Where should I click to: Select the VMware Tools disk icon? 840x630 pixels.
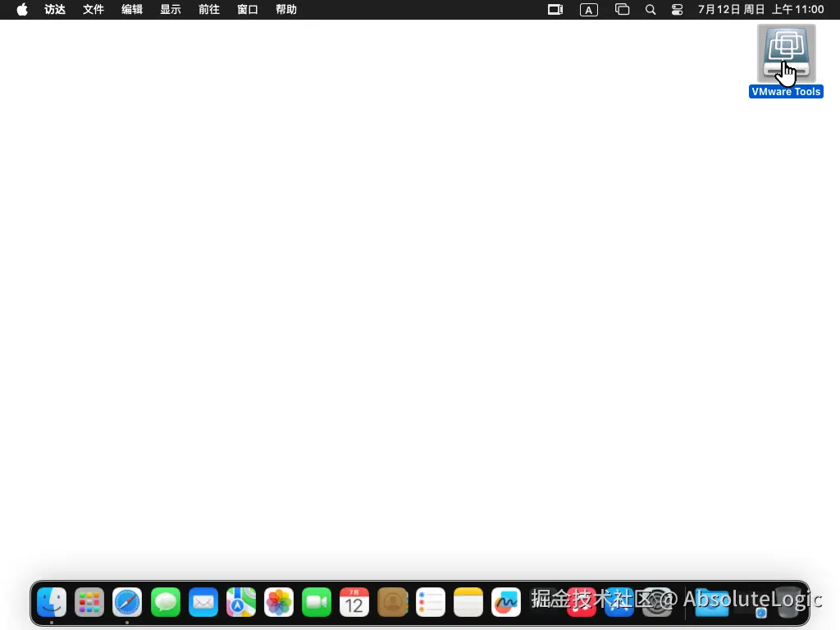click(x=786, y=53)
